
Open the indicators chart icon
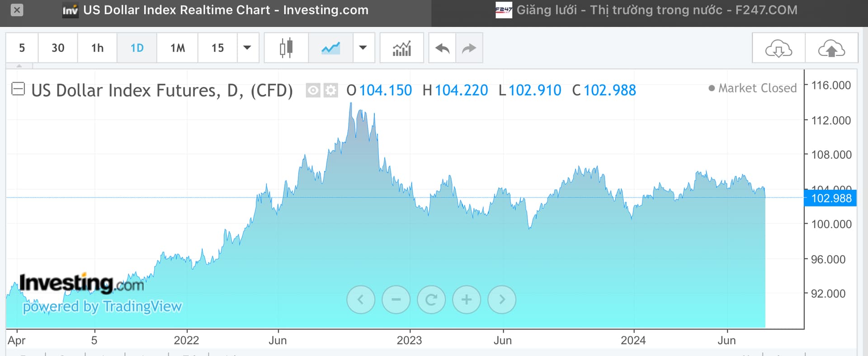point(401,48)
